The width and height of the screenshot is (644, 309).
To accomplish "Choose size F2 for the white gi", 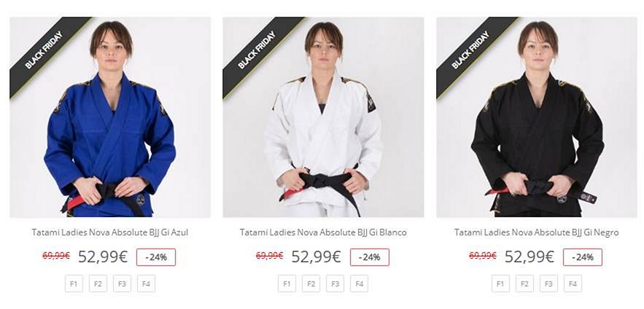I will pyautogui.click(x=311, y=283).
